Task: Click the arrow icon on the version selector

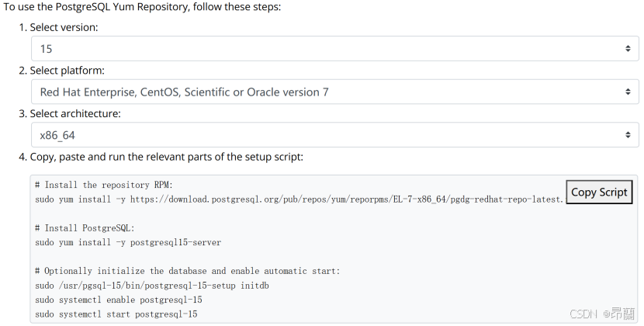Action: 628,49
